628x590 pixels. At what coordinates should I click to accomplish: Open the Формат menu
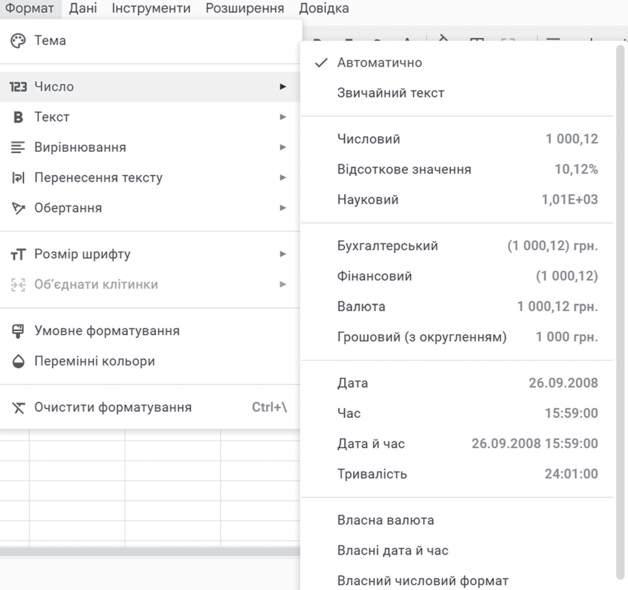[29, 8]
